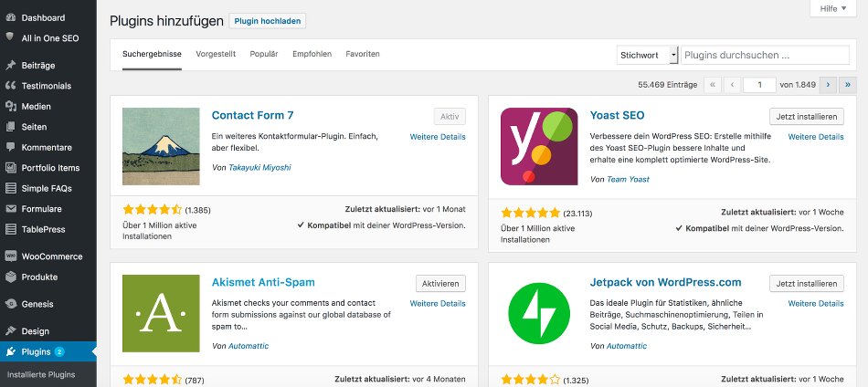The image size is (868, 387).
Task: Switch to the Populär tab
Action: pos(264,55)
